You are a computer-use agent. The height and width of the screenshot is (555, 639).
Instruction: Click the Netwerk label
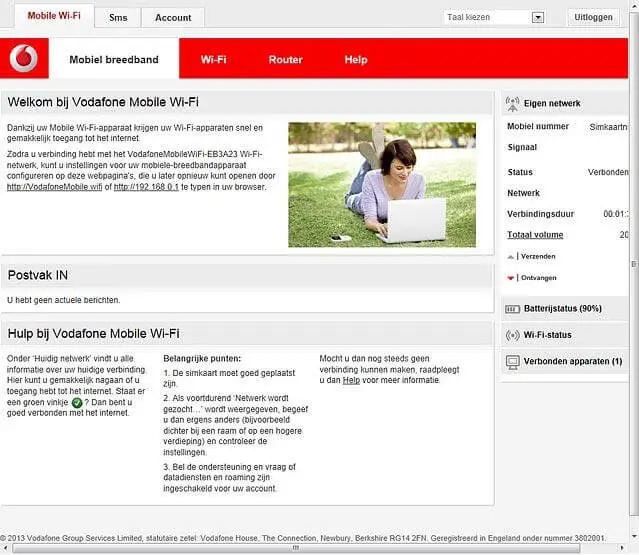(x=523, y=193)
